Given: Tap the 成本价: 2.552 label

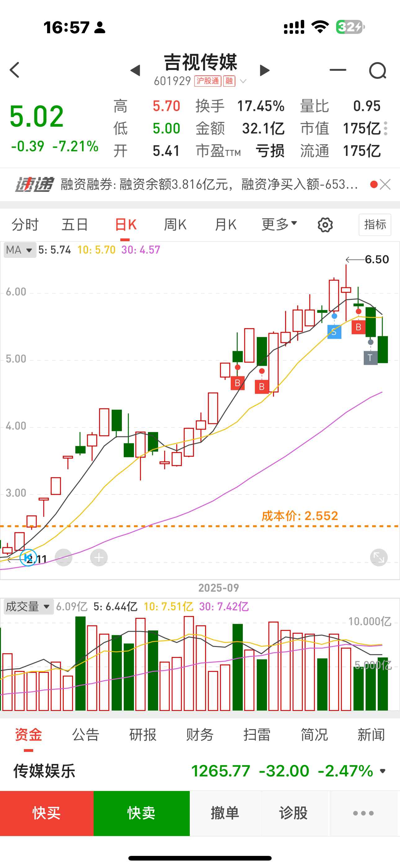Looking at the screenshot, I should tap(300, 516).
